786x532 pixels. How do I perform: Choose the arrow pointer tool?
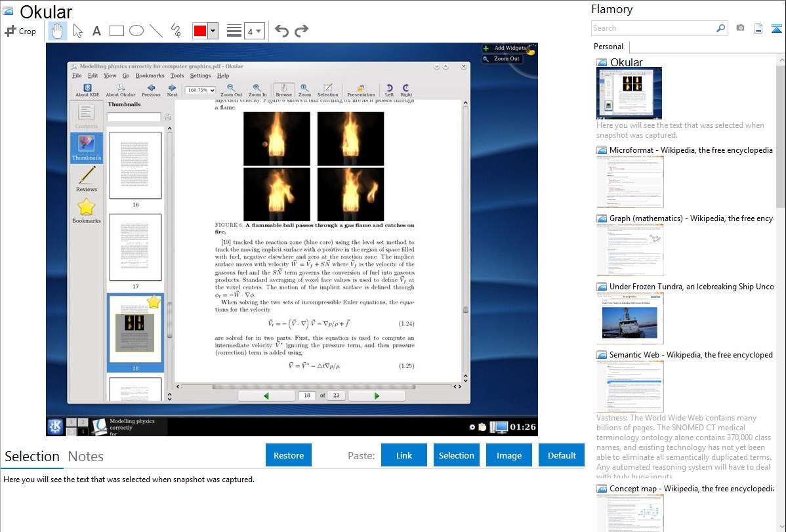click(x=77, y=31)
